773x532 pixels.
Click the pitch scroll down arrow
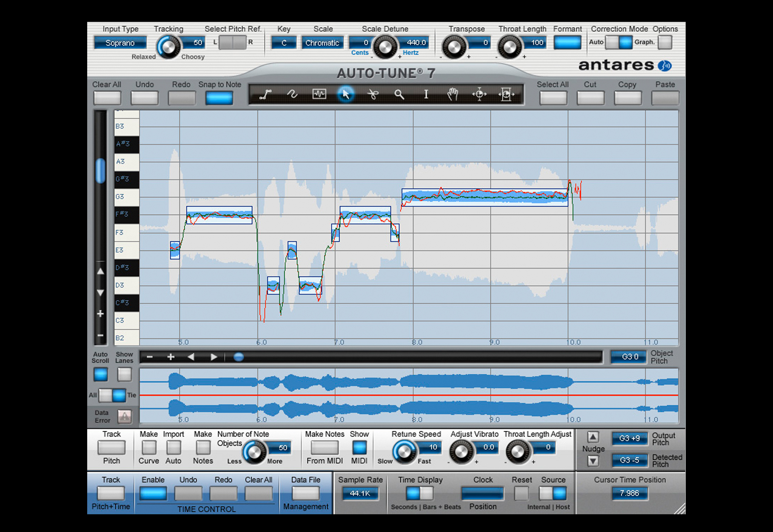(100, 292)
